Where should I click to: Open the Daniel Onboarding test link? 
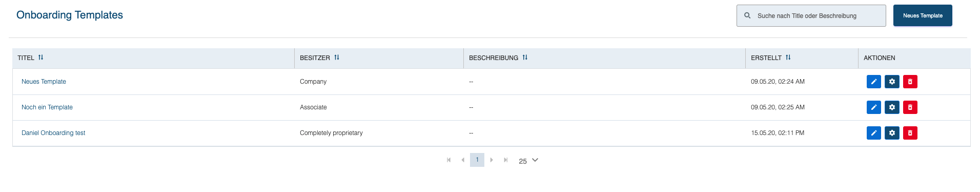(x=53, y=133)
